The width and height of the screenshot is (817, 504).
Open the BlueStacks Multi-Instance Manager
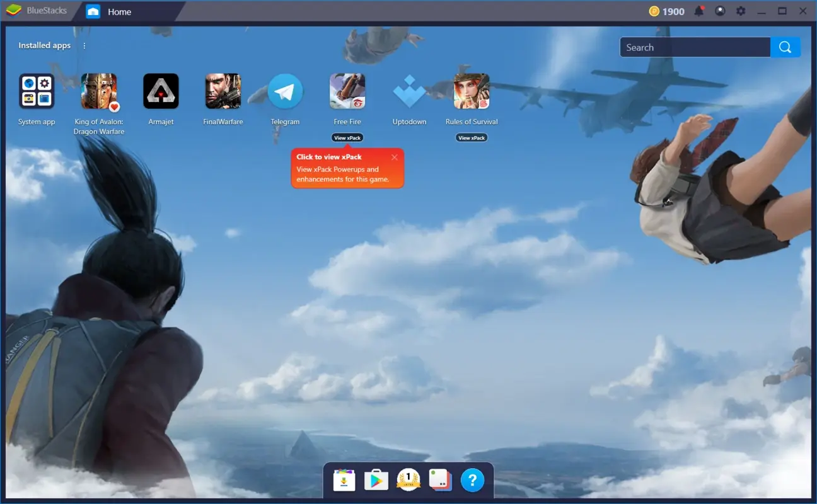pos(440,479)
